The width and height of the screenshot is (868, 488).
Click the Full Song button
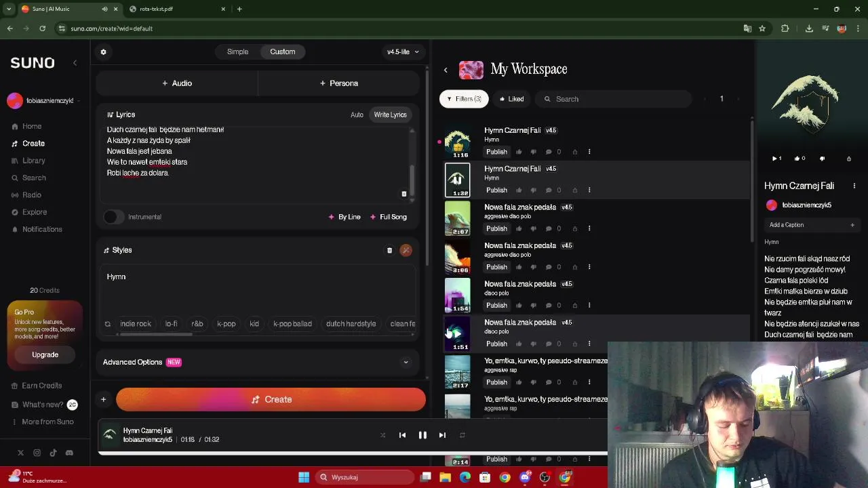tap(389, 217)
